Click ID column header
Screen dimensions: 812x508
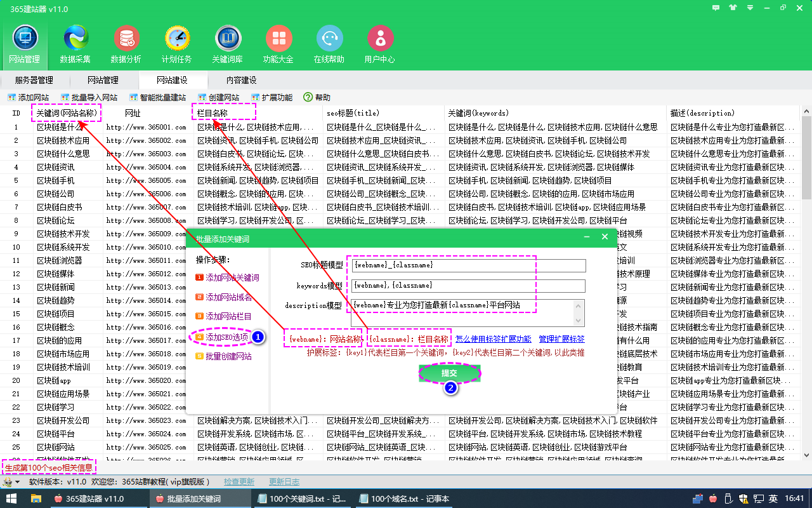[16, 113]
